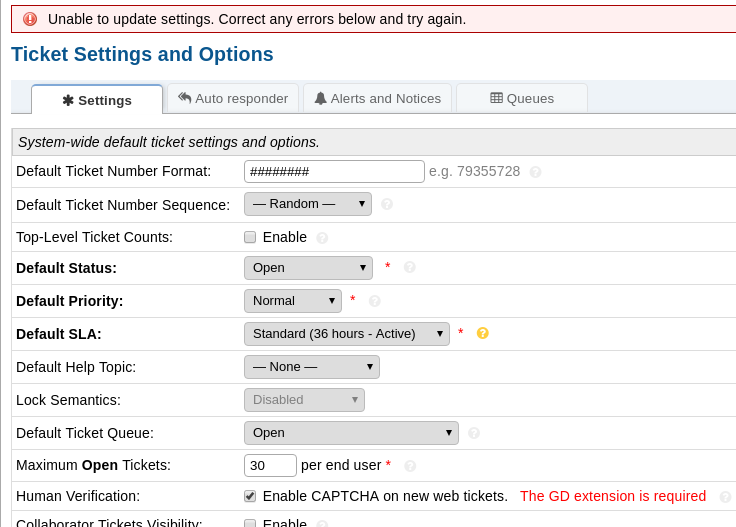Enable Top-Level Ticket Counts checkbox

coord(250,237)
